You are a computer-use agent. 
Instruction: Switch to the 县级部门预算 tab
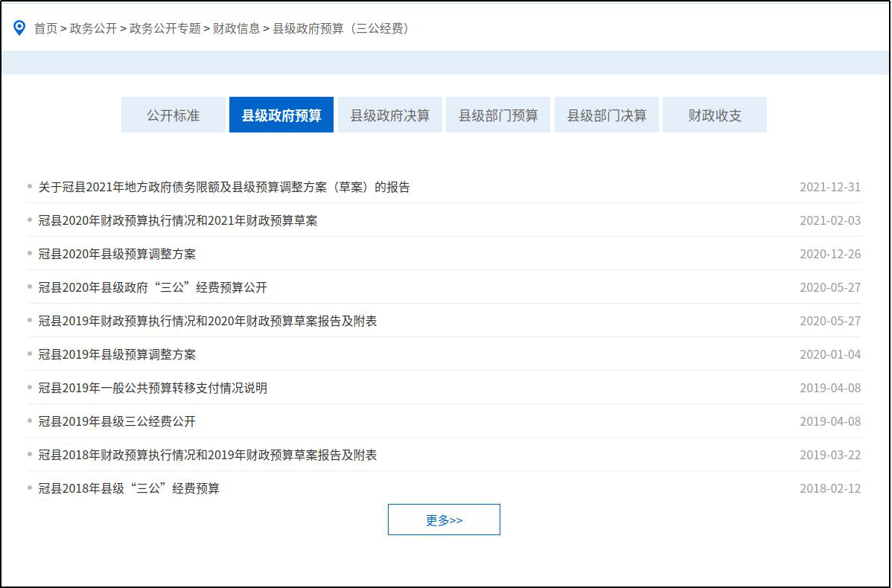(x=498, y=115)
